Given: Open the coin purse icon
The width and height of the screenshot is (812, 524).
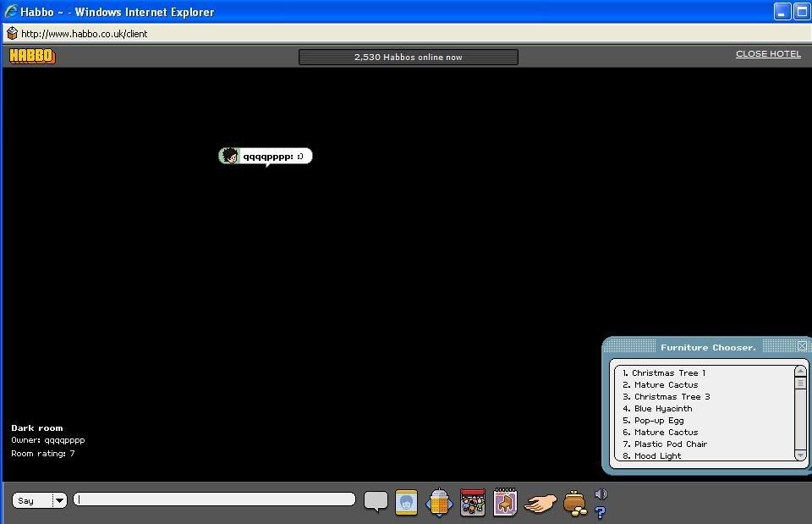Looking at the screenshot, I should [x=575, y=502].
